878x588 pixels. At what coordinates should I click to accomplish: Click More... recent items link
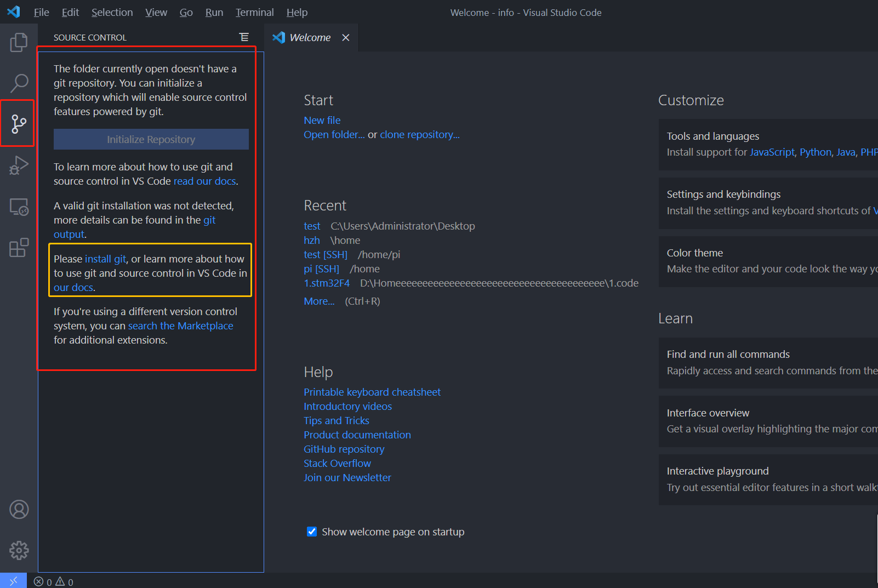tap(319, 301)
